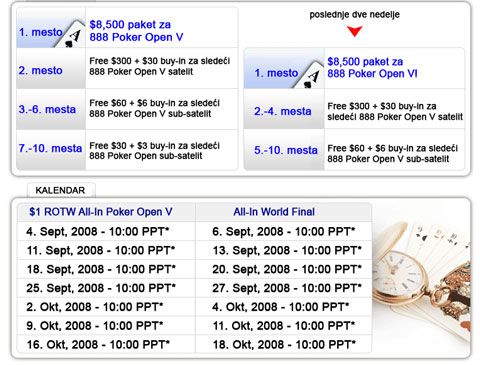Click the $8,500 paket za 888 Poker Open V link
Screen dimensions: 480x365
pyautogui.click(x=136, y=31)
